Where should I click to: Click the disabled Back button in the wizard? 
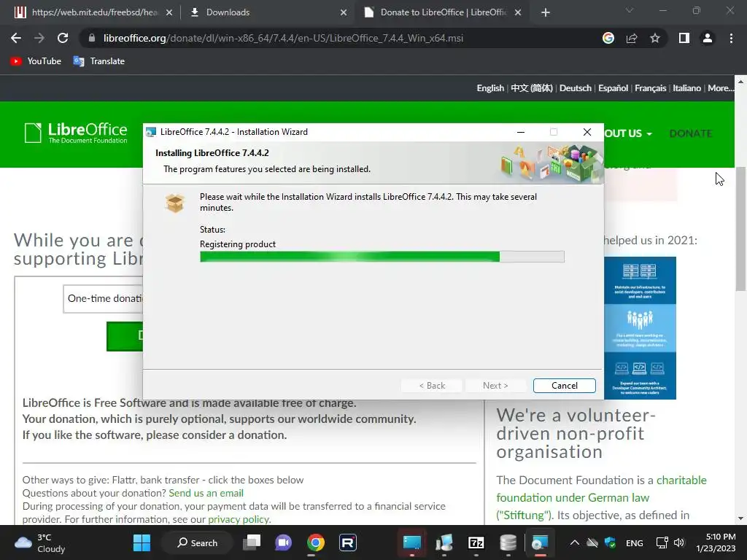[432, 386]
